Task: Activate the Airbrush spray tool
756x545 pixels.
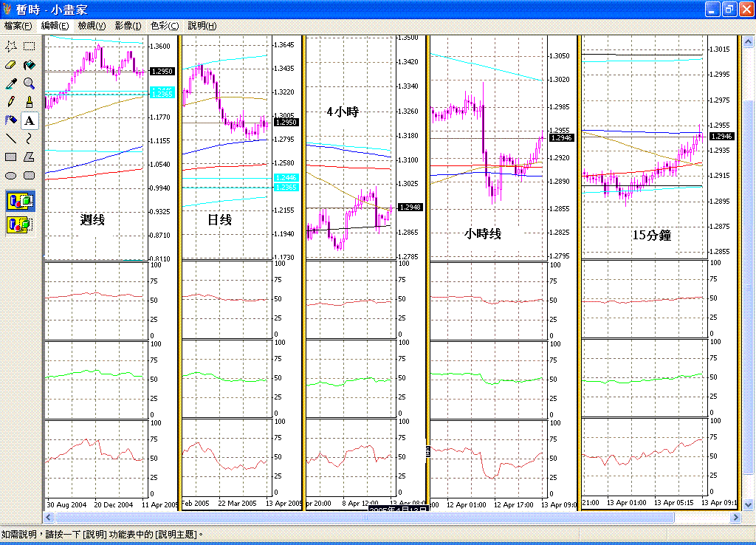Action: point(11,120)
